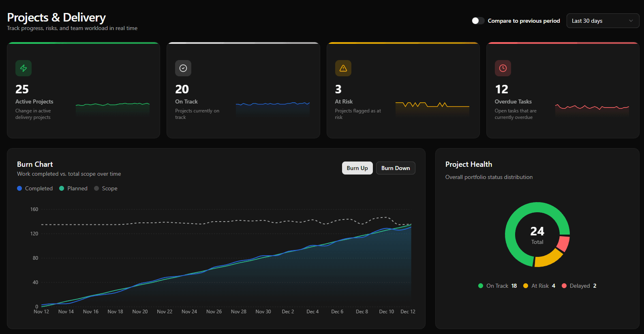
Task: Click the Projects & Delivery heading
Action: (56, 17)
